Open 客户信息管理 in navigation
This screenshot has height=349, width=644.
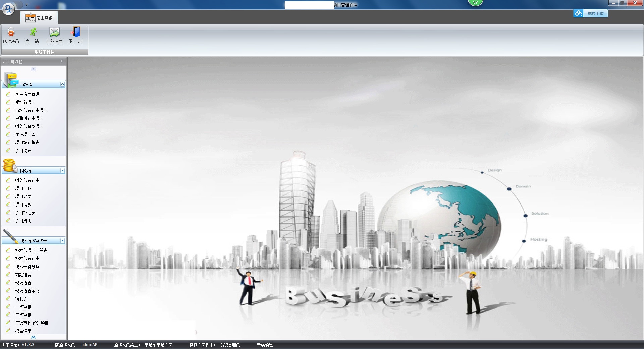tap(27, 94)
